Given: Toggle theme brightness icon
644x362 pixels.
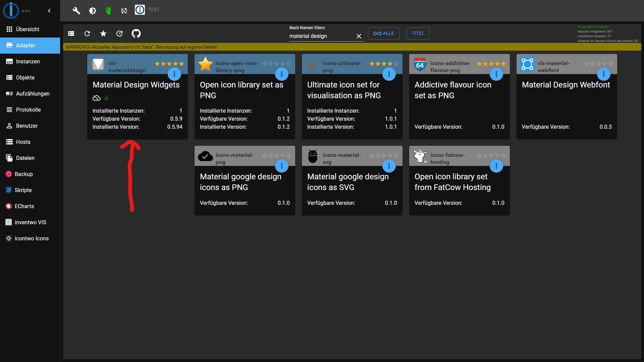Looking at the screenshot, I should coord(93,11).
